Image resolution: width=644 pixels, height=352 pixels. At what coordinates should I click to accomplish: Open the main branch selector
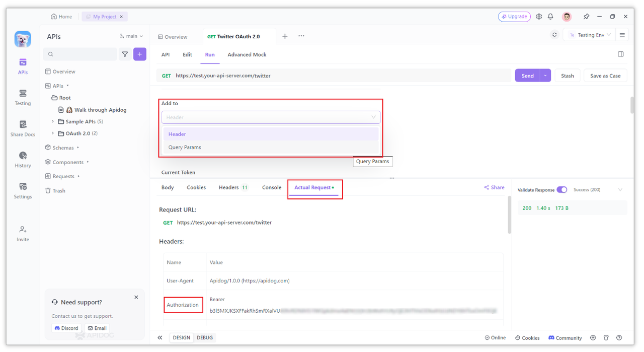[131, 36]
